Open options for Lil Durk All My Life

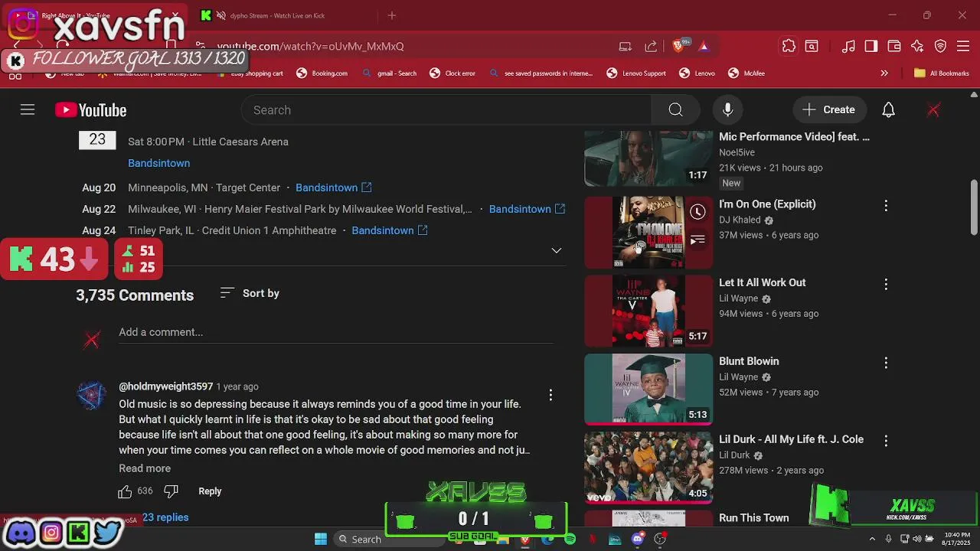coord(886,441)
